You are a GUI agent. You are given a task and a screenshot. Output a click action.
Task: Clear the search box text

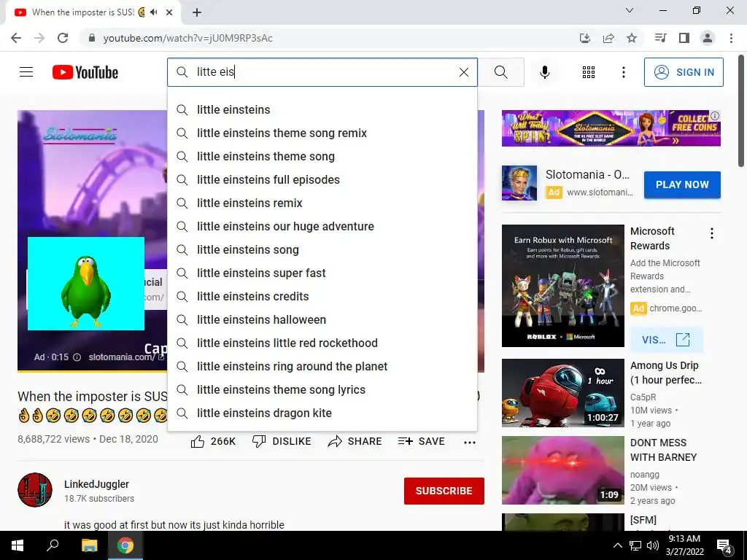pos(463,72)
